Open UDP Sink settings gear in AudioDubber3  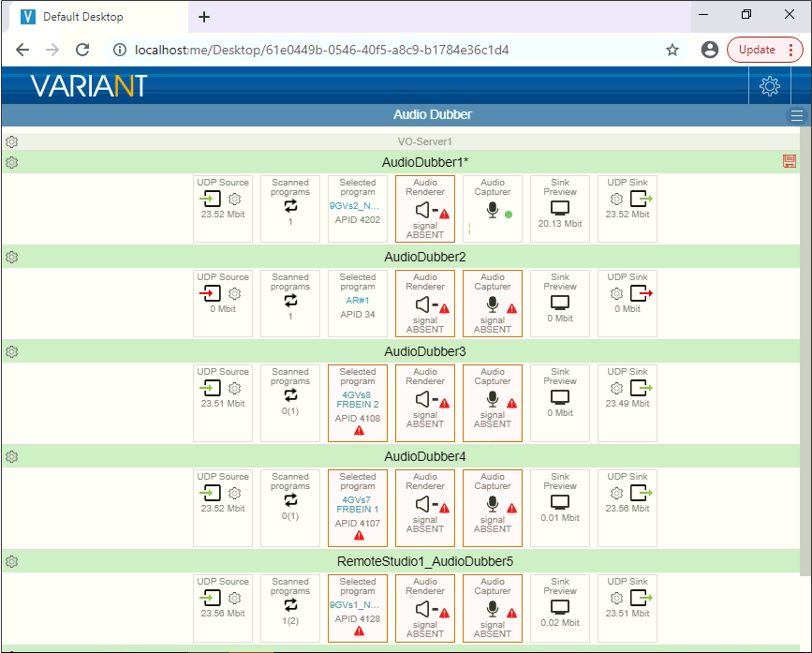(x=617, y=388)
